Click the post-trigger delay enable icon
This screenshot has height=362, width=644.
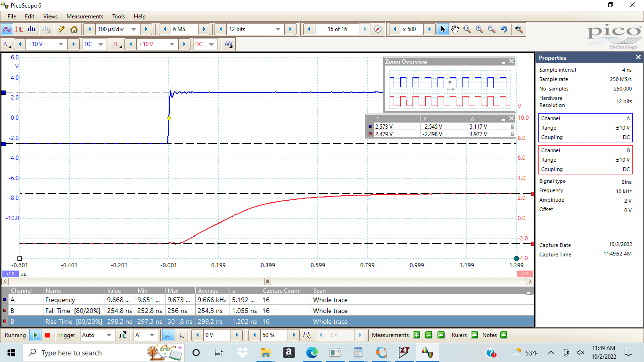coord(307,335)
